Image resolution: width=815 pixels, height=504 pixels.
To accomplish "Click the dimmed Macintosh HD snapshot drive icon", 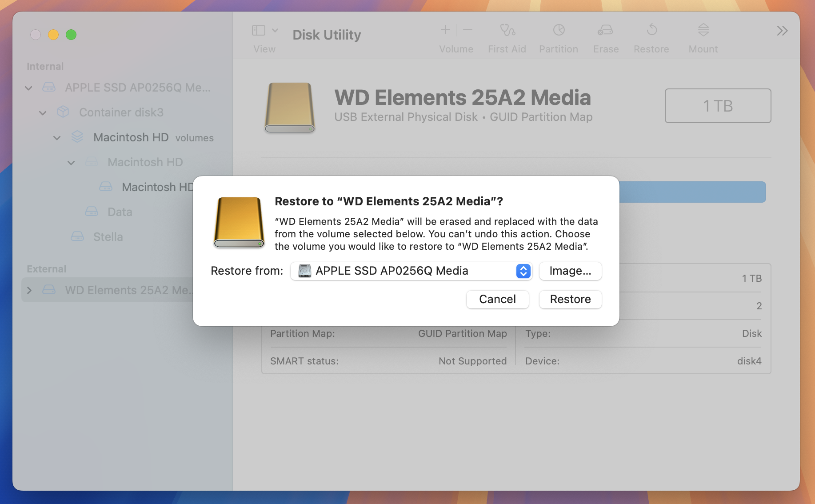I will point(92,161).
